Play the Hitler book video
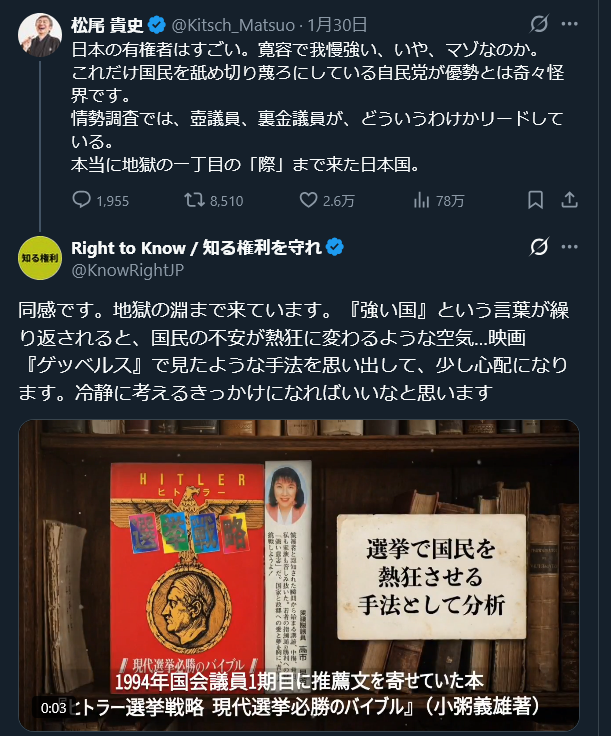Image resolution: width=611 pixels, height=736 pixels. click(x=299, y=575)
